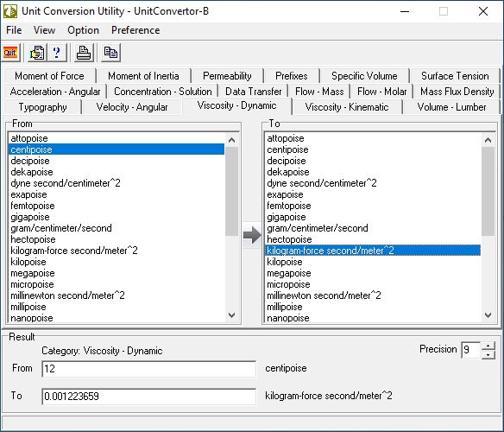Open the Option menu
Image resolution: width=504 pixels, height=432 pixels.
coord(83,30)
